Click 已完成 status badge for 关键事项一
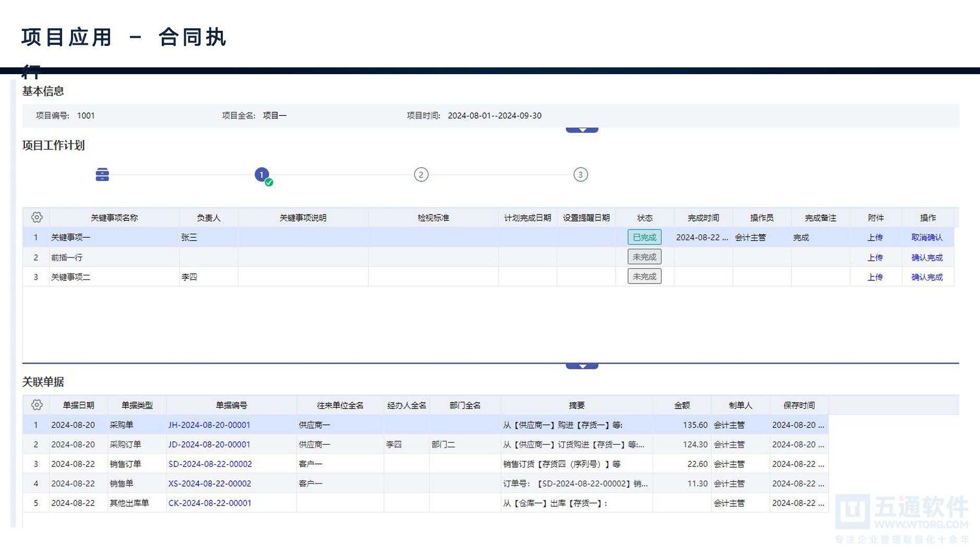The image size is (980, 553). [x=644, y=237]
